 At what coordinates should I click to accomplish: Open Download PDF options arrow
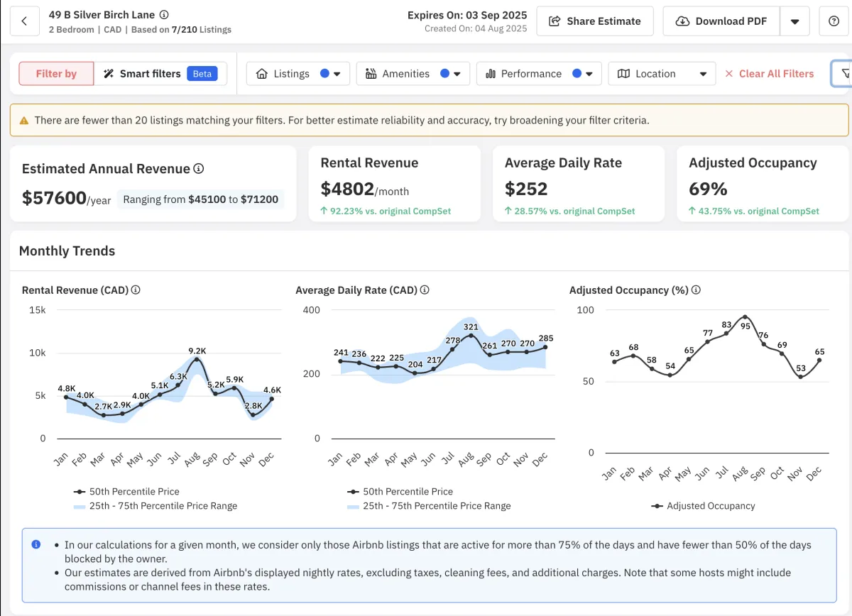[x=794, y=21]
